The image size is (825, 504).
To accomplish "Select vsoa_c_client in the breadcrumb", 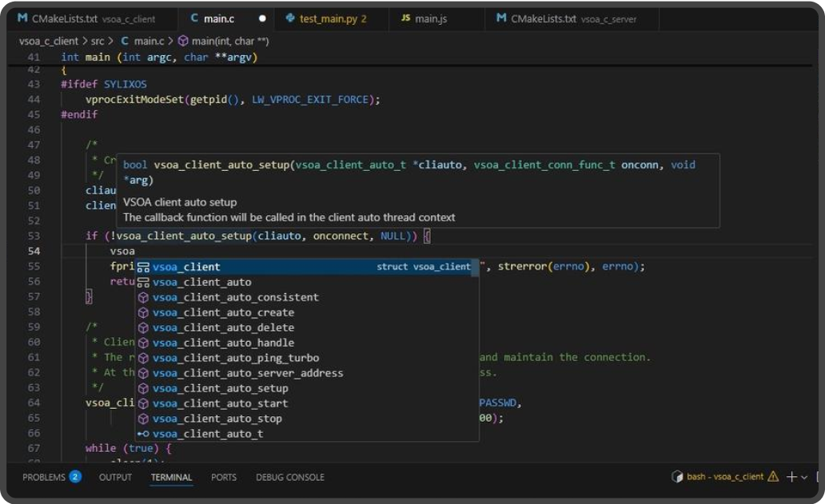I will tap(49, 41).
